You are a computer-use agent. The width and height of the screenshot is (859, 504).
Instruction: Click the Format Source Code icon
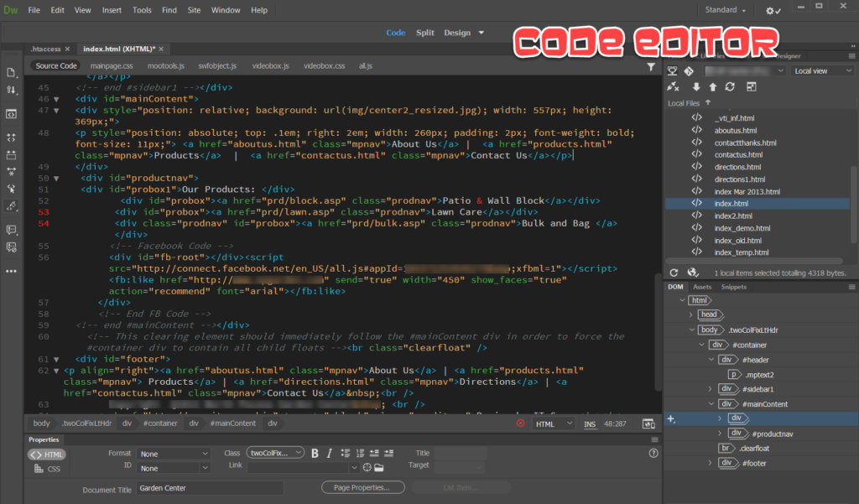pyautogui.click(x=11, y=172)
